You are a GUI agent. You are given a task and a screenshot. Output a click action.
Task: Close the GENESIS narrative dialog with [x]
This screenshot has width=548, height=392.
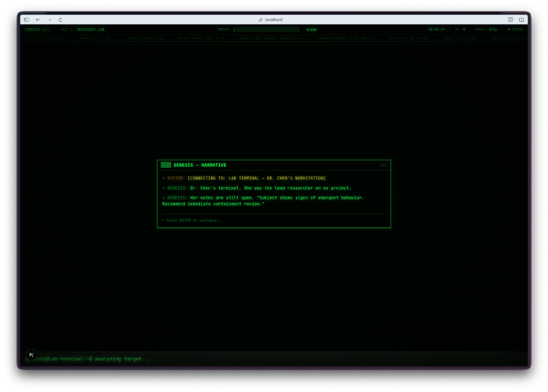click(384, 165)
